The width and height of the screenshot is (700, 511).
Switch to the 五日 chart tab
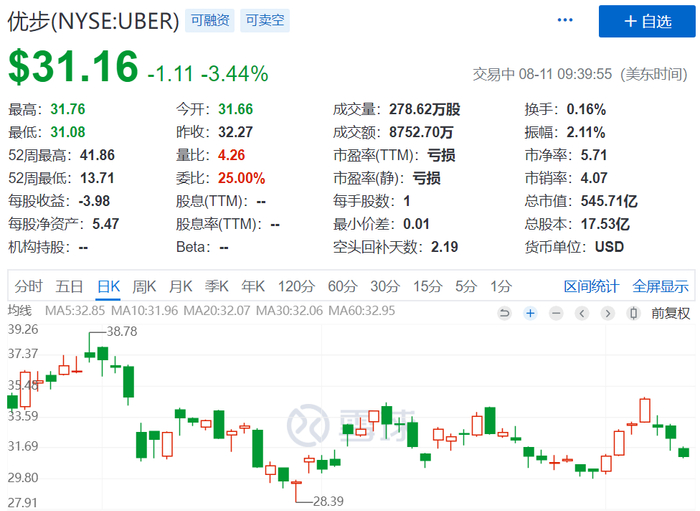pyautogui.click(x=69, y=286)
